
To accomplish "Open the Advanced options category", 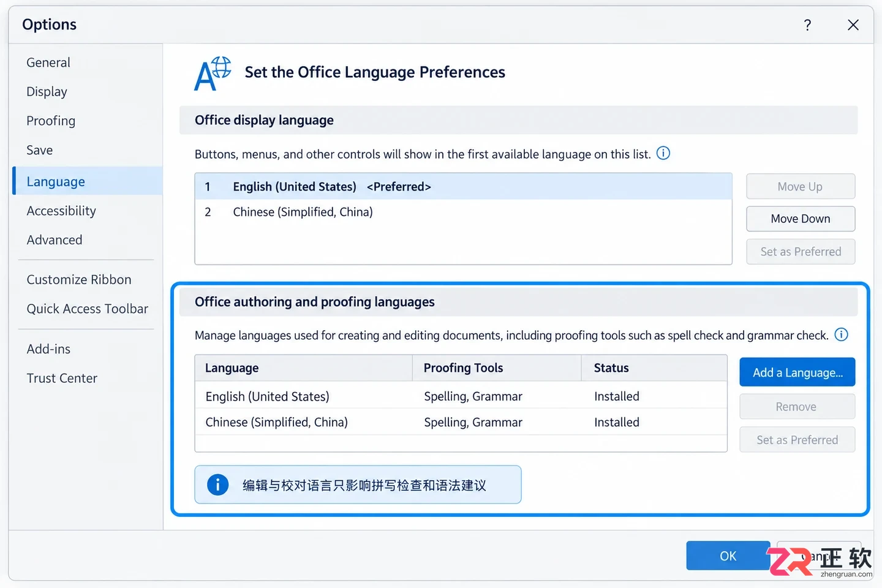I will tap(55, 240).
